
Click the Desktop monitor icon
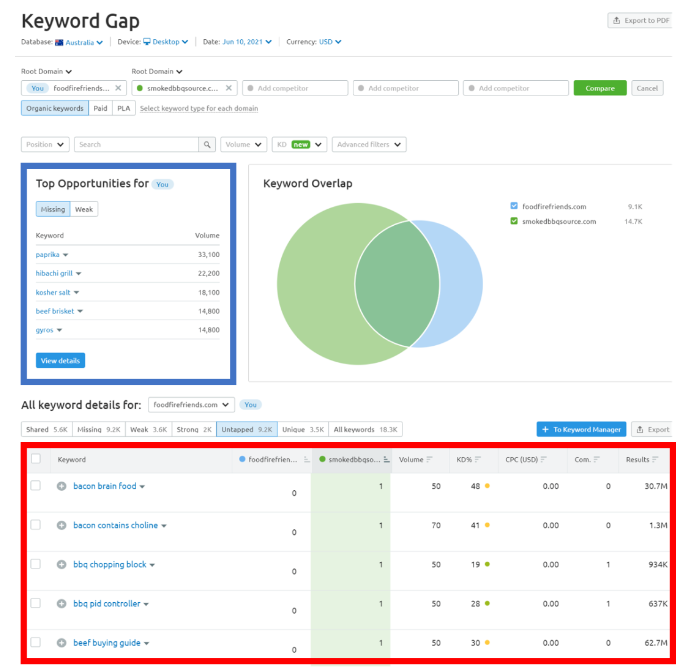[147, 42]
